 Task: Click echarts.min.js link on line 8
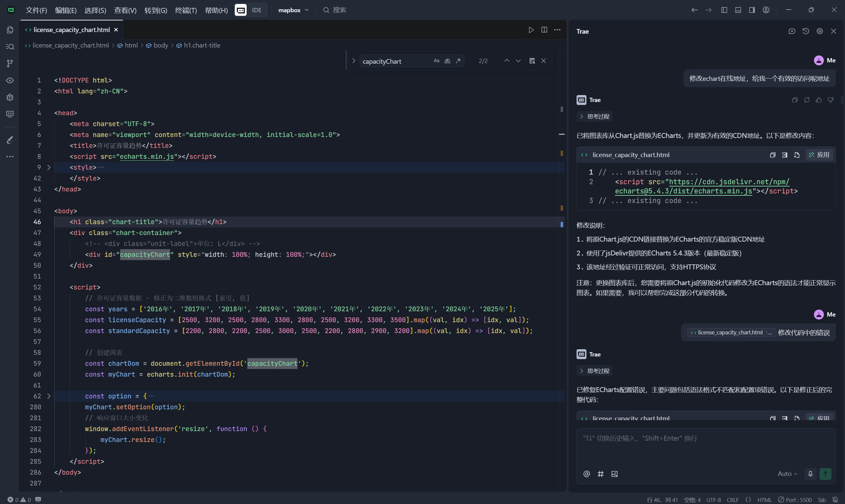point(147,156)
